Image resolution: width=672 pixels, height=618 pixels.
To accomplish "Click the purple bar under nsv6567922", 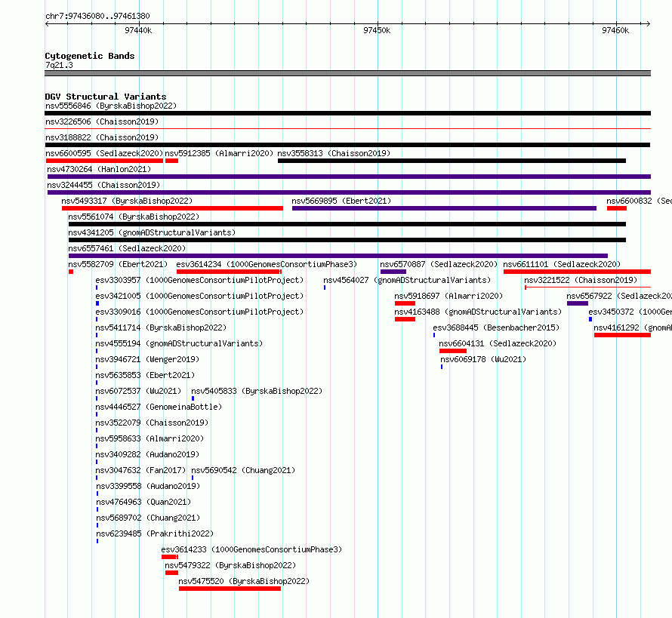I will [x=578, y=303].
